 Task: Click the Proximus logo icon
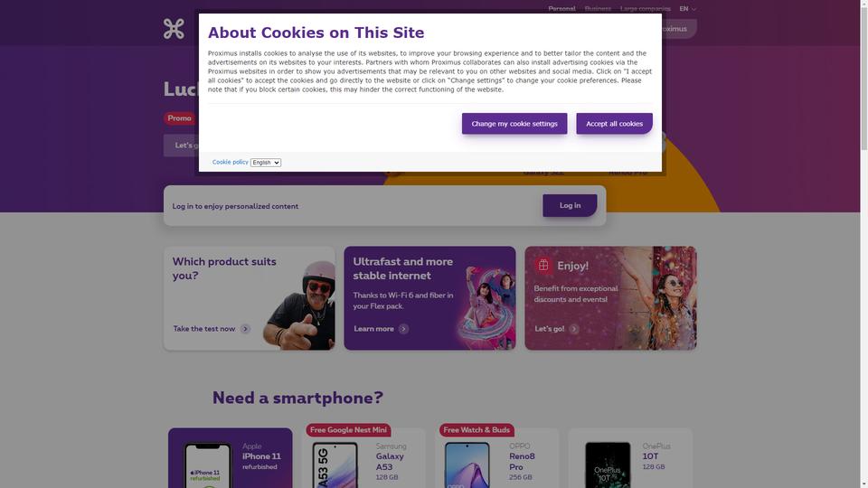tap(174, 29)
